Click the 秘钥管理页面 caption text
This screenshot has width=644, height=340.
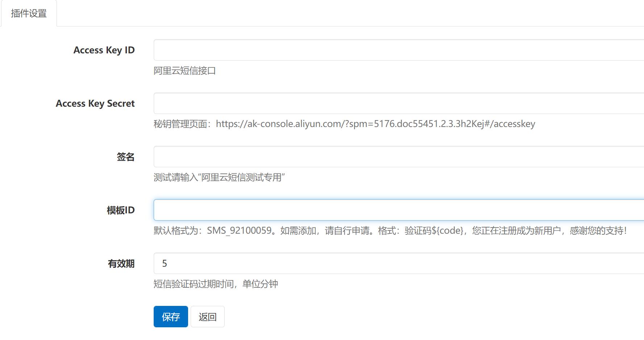coord(181,124)
